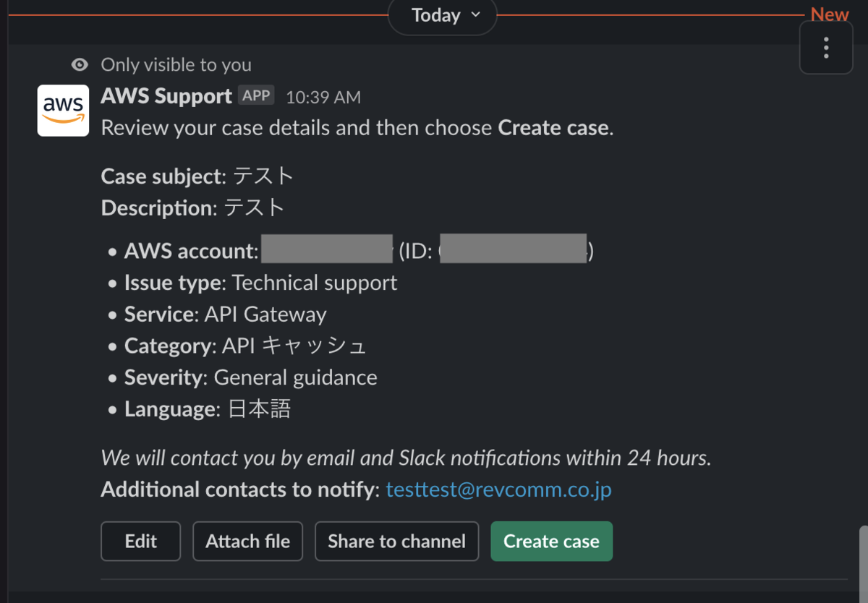
Task: Open the testtest@revcomm.co.jp email link
Action: (498, 489)
